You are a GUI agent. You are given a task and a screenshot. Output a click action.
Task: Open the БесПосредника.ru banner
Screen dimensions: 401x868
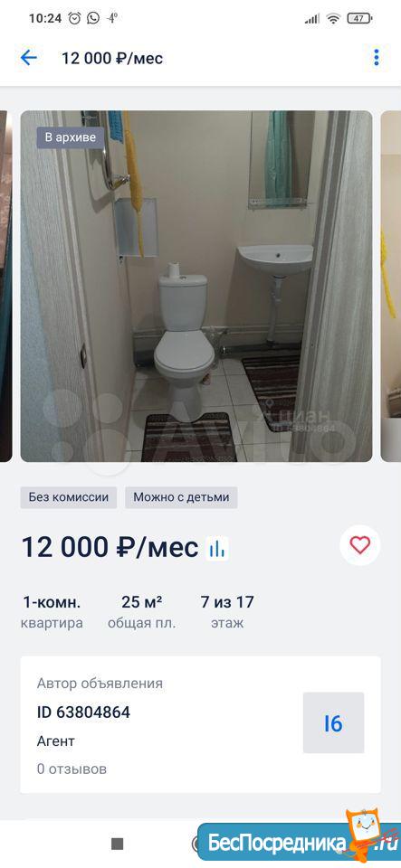pos(299,841)
